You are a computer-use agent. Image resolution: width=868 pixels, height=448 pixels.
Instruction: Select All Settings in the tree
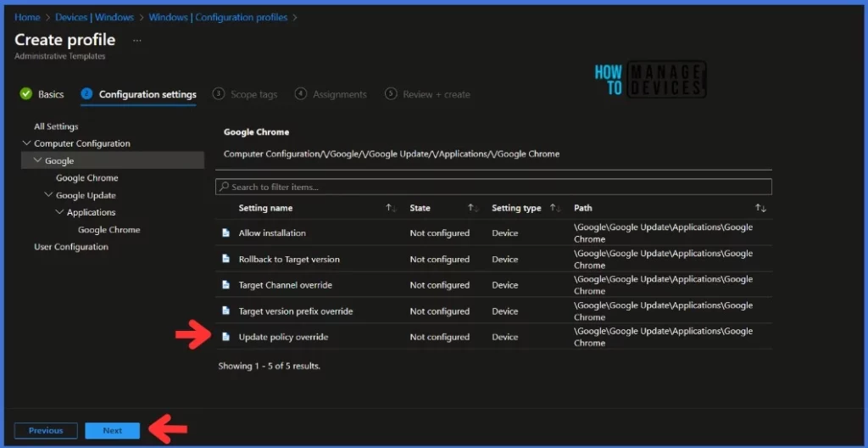pyautogui.click(x=56, y=126)
